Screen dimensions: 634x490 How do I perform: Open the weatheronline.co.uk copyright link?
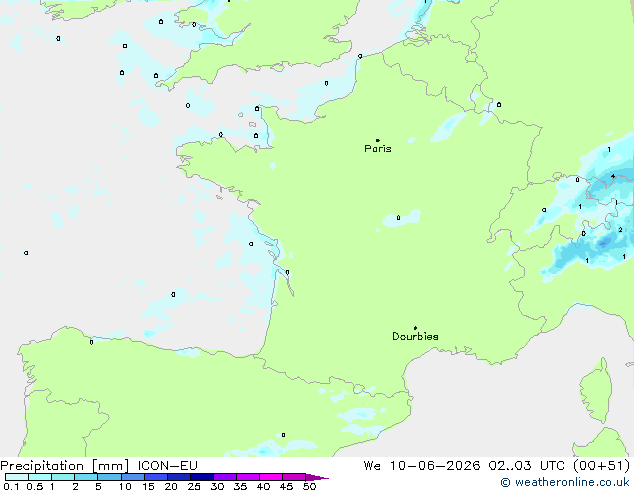(565, 482)
